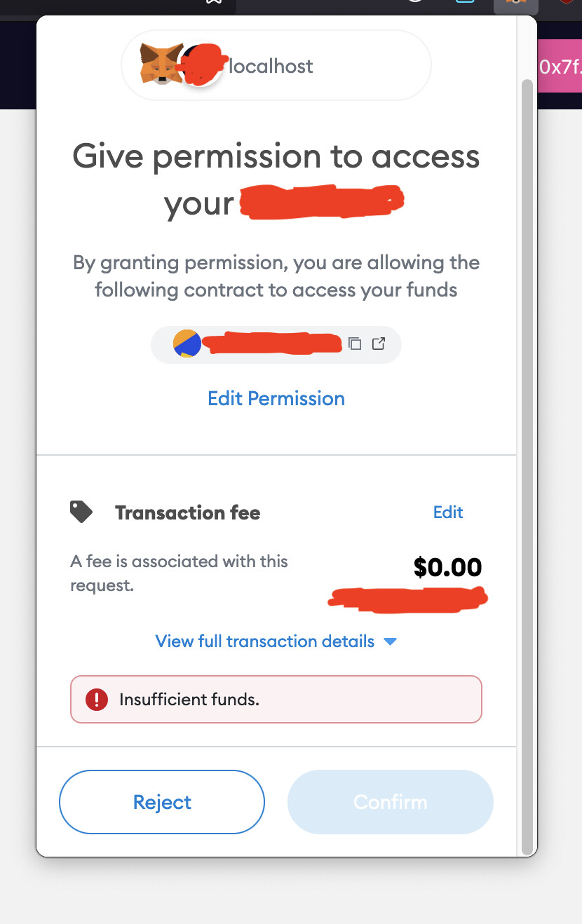Image resolution: width=582 pixels, height=924 pixels.
Task: Reject the permission request
Action: pyautogui.click(x=162, y=802)
